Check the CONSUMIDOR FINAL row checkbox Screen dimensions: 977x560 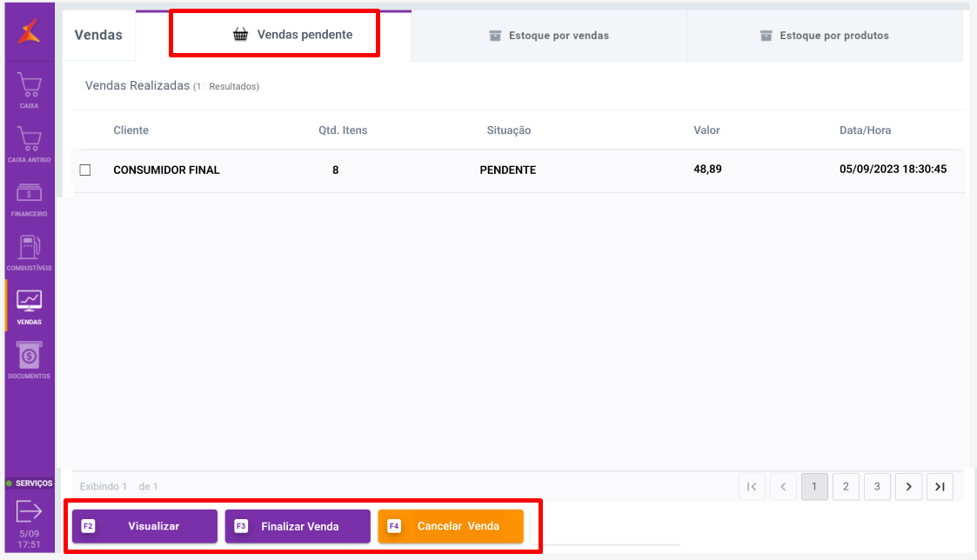85,170
